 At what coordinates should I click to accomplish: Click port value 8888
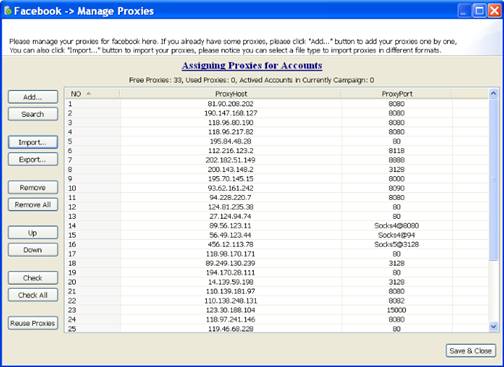(x=396, y=160)
